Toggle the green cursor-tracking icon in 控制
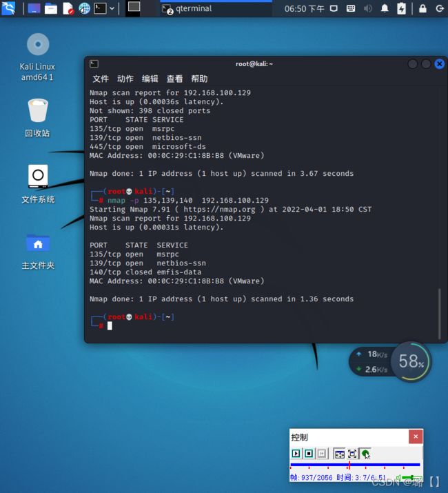This screenshot has width=448, height=493. click(365, 454)
